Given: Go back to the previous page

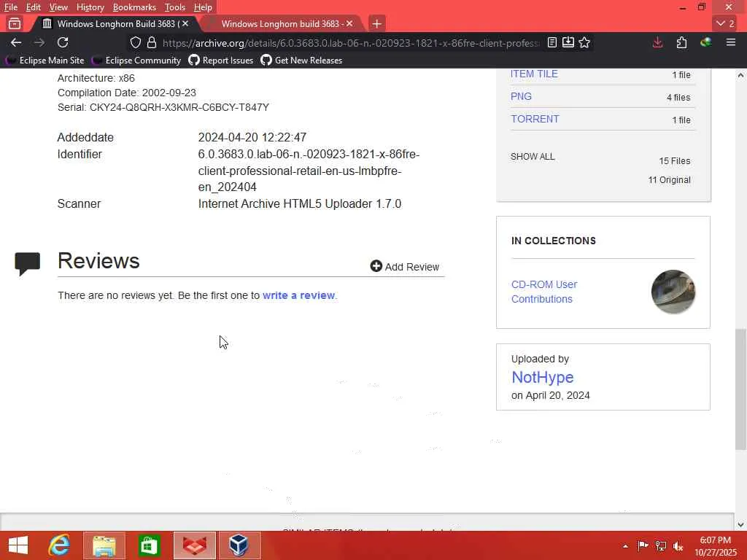Looking at the screenshot, I should [16, 43].
